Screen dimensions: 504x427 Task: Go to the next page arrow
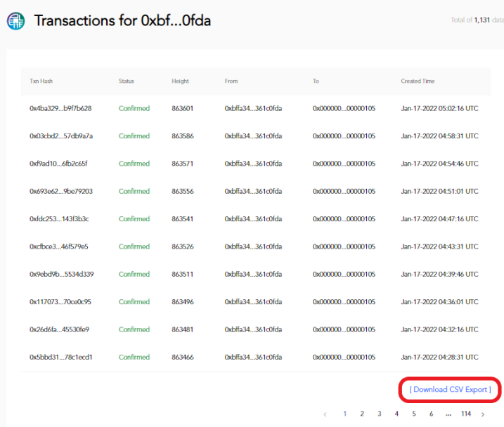pos(482,414)
